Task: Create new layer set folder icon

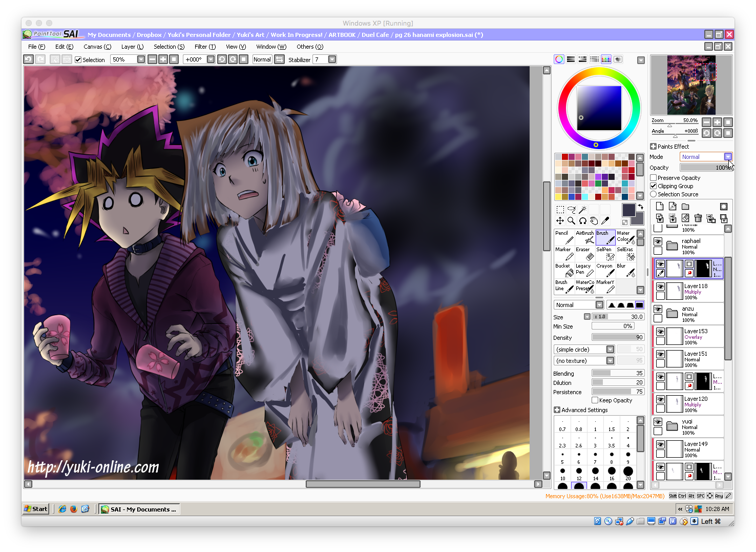Action: click(x=685, y=207)
